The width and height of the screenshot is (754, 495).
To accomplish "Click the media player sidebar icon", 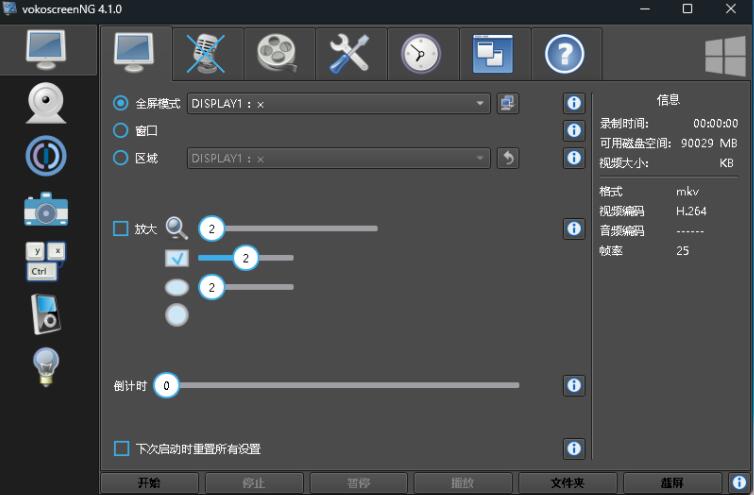I will tap(46, 314).
